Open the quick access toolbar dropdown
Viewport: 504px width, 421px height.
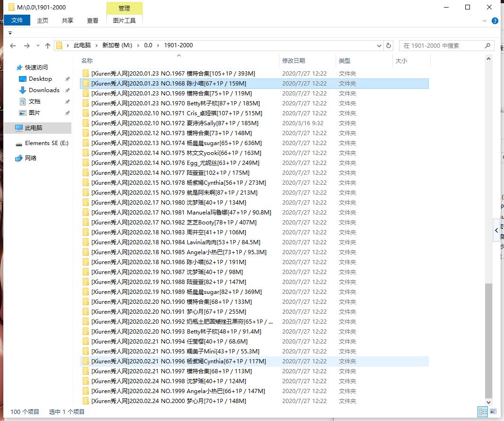click(10, 33)
